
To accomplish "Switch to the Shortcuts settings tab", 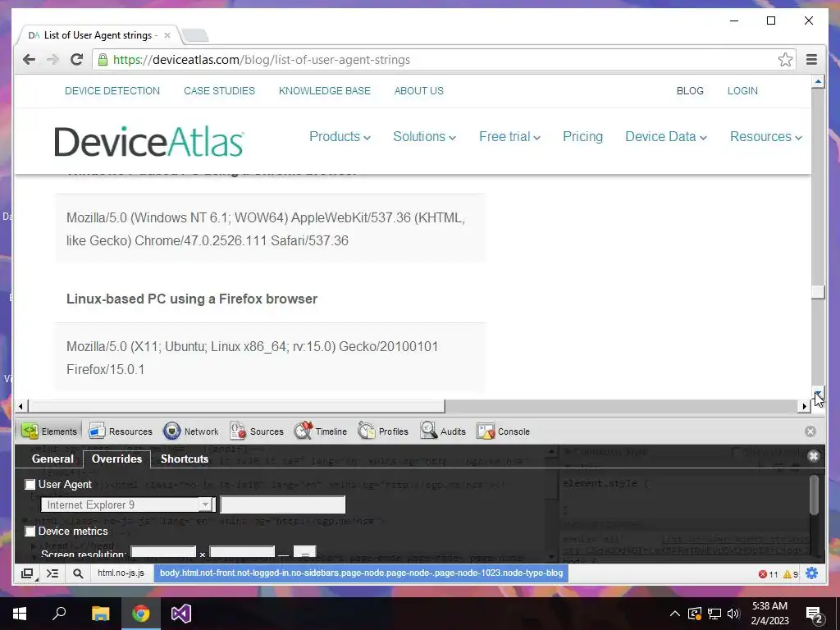I will pos(185,459).
